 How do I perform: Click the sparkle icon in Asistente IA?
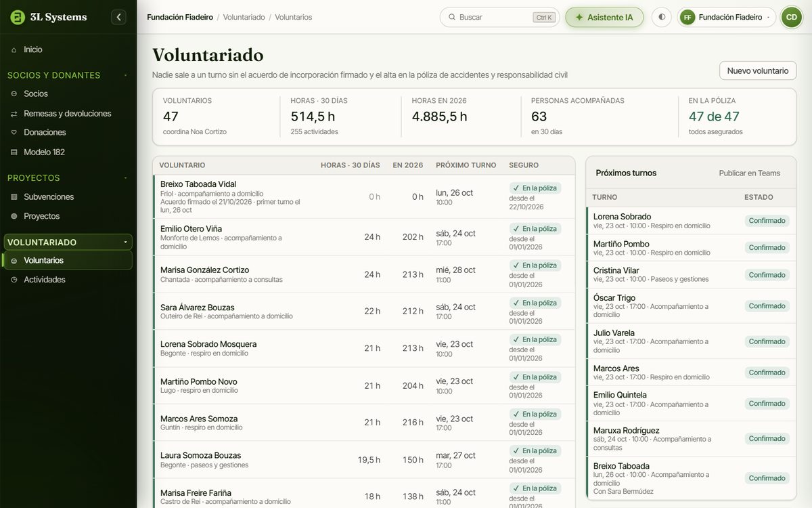tap(579, 17)
